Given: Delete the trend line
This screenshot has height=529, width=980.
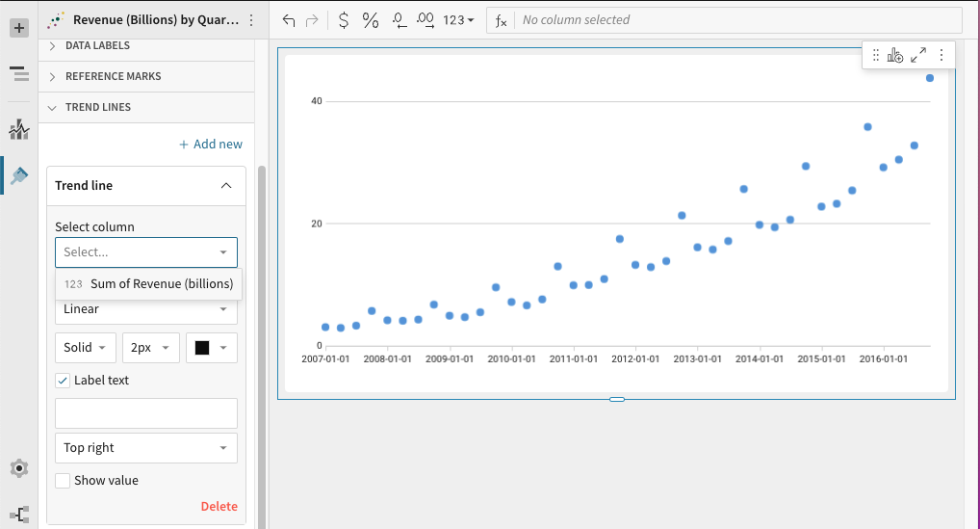Looking at the screenshot, I should [219, 507].
